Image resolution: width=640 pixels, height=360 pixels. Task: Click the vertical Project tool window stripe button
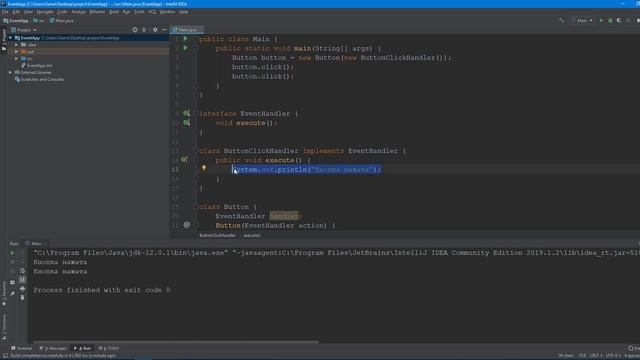pyautogui.click(x=4, y=40)
